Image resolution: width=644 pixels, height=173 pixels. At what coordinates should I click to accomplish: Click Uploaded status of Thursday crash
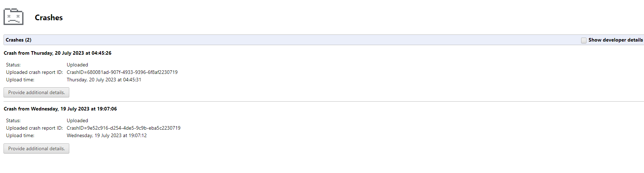[x=77, y=65]
